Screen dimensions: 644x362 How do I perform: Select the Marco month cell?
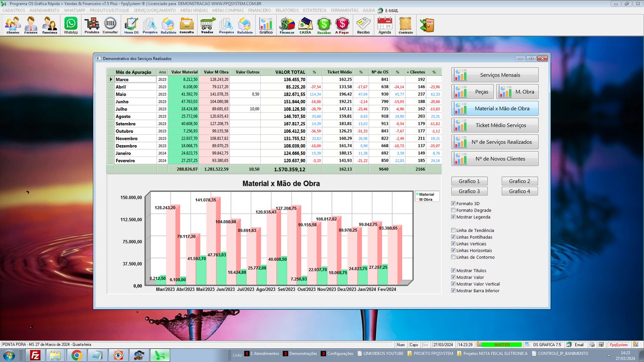coord(135,80)
